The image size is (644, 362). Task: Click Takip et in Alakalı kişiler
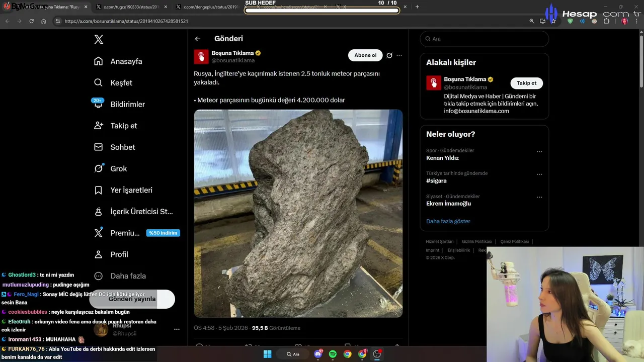[527, 83]
